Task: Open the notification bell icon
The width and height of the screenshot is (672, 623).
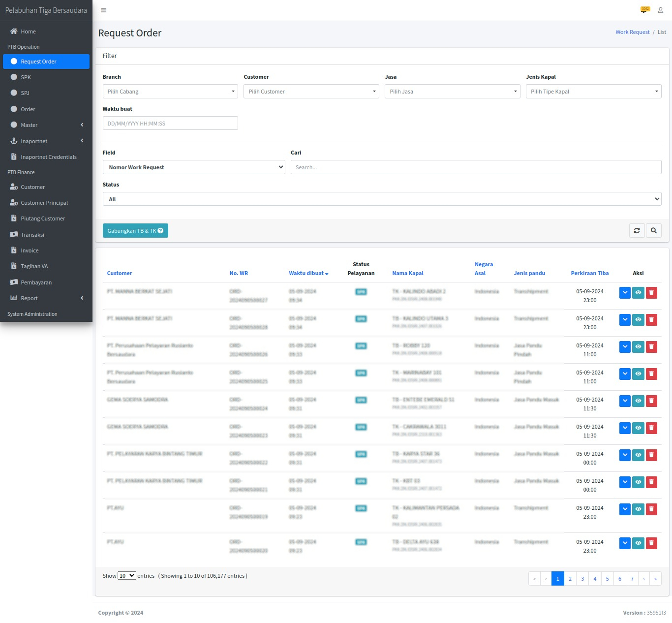Action: coord(644,10)
